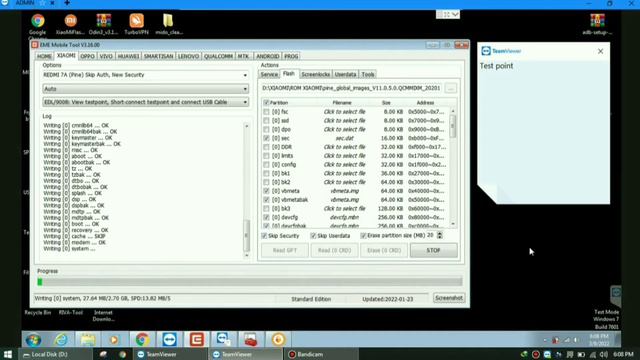Open Recycle Bin on remote desktop
Viewport: 640px width, 360px height.
point(38,313)
